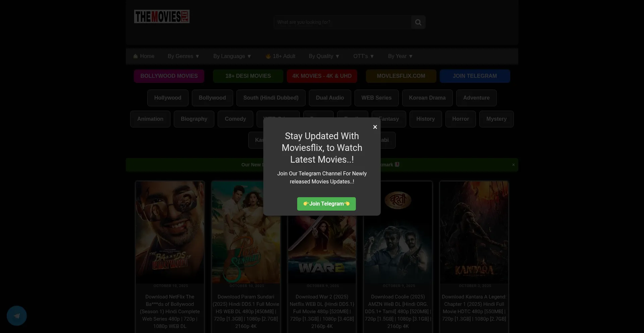Click the floating Telegram icon
The image size is (644, 333).
[x=17, y=316]
